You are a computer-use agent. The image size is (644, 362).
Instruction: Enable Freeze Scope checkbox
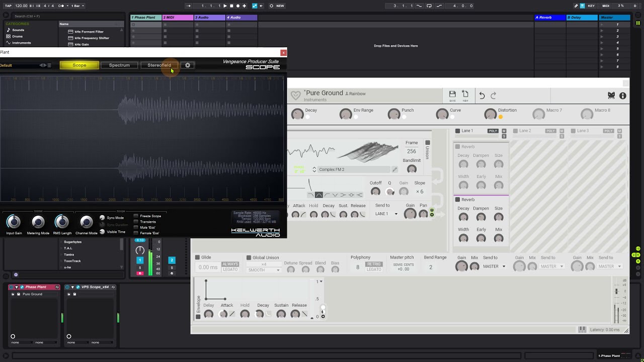136,216
